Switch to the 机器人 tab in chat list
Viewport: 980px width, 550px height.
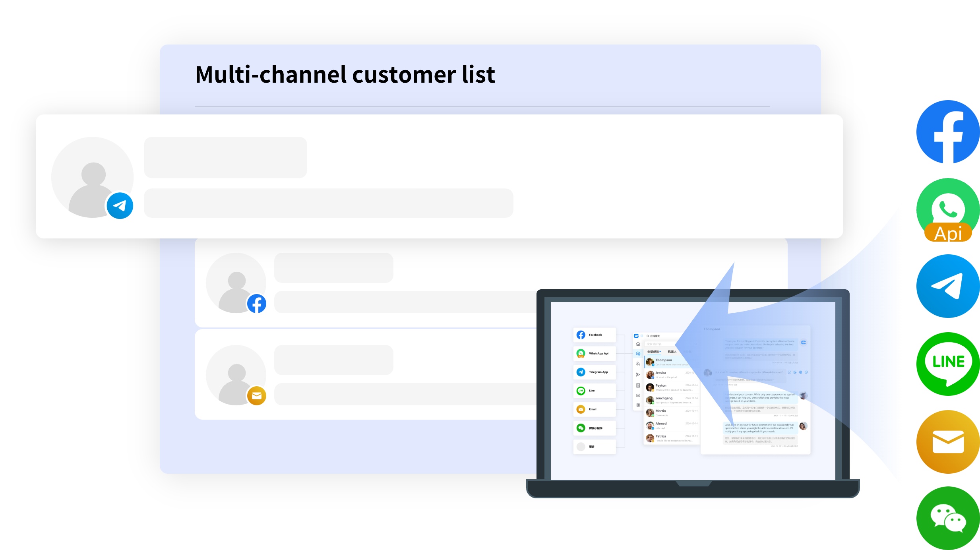[672, 352]
